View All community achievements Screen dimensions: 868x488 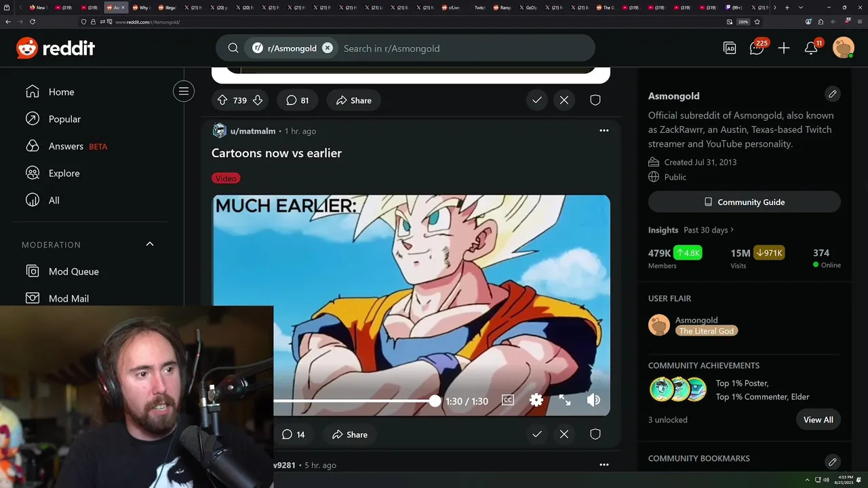click(x=818, y=420)
